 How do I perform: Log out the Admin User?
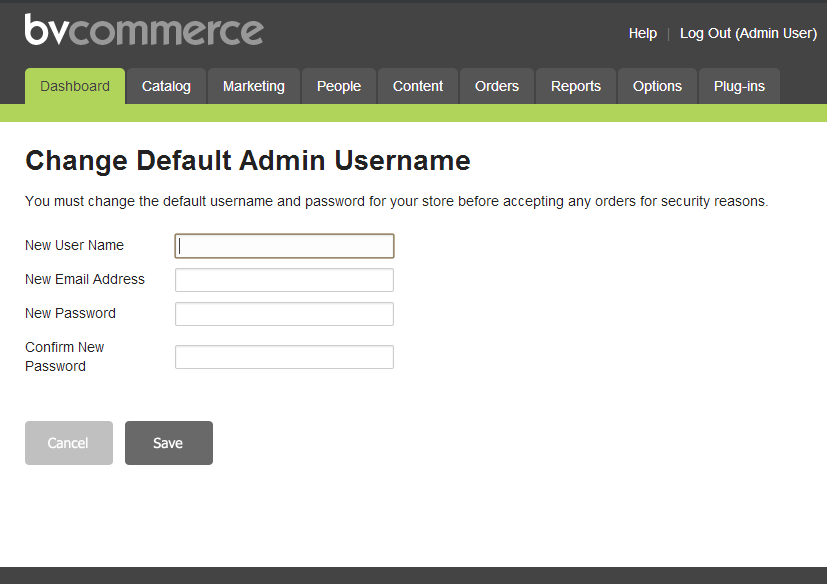point(748,33)
